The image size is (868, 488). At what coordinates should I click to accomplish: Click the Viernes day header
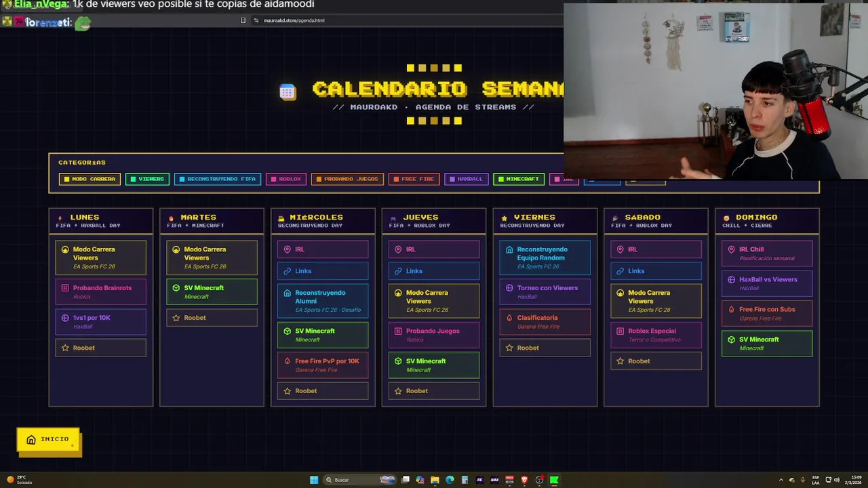click(x=545, y=221)
